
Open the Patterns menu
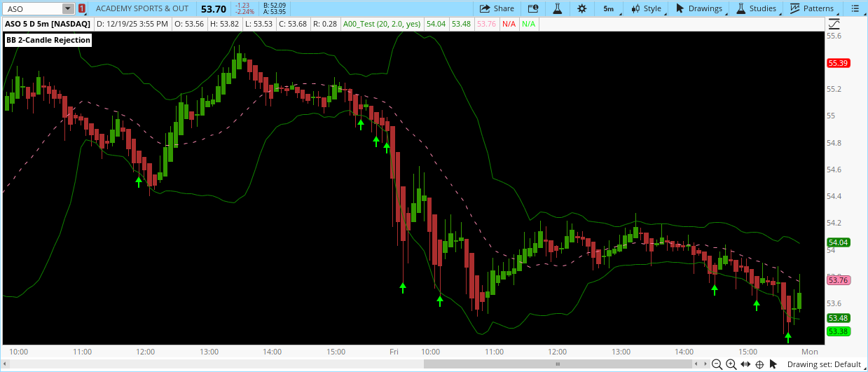point(812,8)
